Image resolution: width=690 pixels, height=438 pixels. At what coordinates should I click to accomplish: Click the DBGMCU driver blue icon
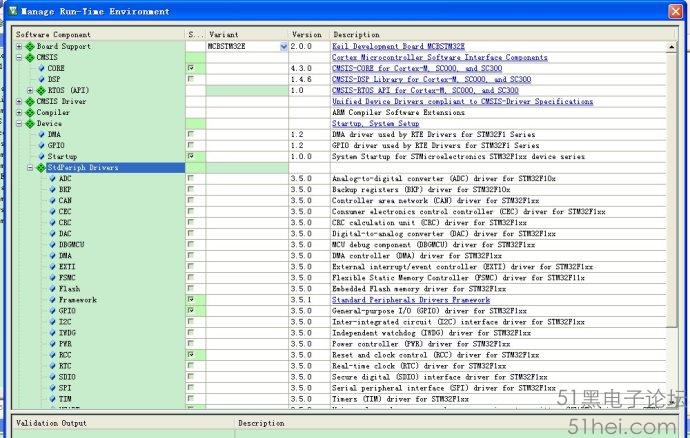click(52, 245)
